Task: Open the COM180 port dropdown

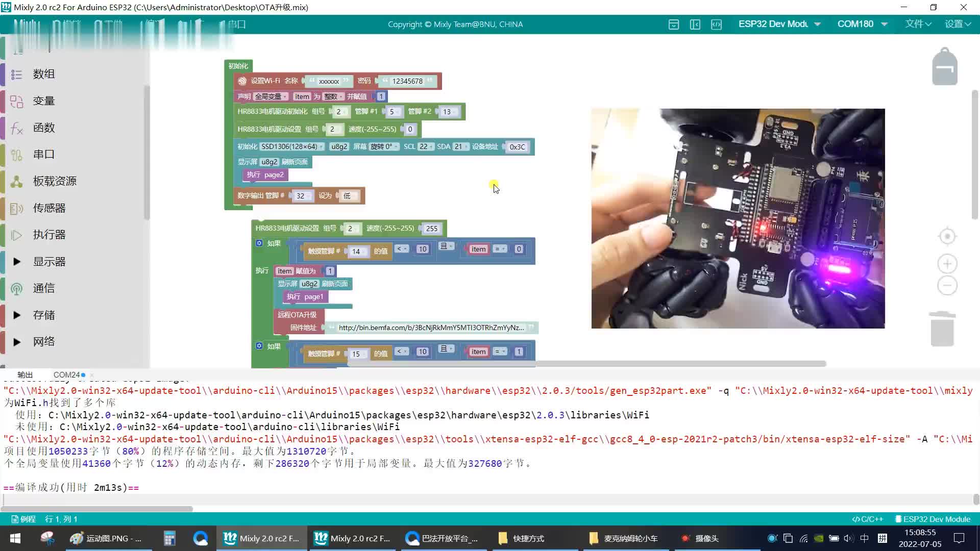Action: point(863,24)
